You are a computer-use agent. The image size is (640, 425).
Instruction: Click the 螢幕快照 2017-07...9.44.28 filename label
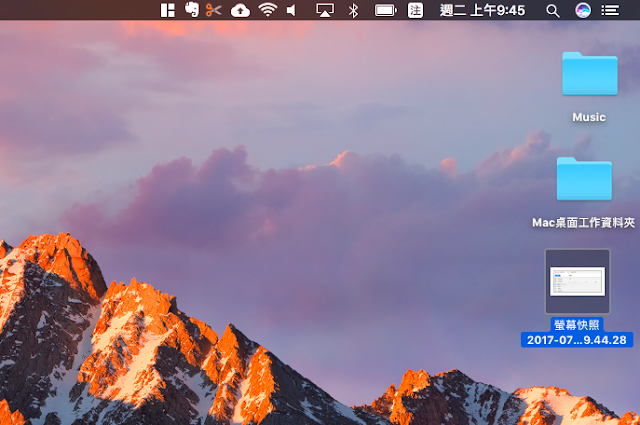577,332
